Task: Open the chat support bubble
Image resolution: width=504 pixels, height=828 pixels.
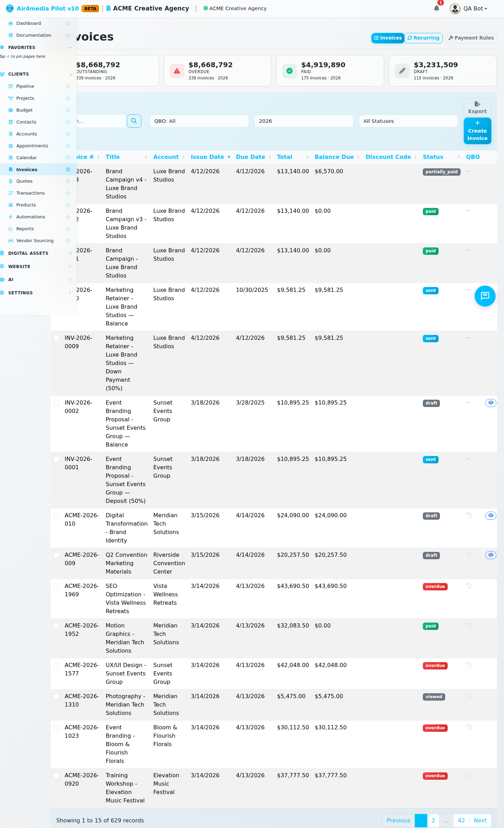Action: pos(485,296)
